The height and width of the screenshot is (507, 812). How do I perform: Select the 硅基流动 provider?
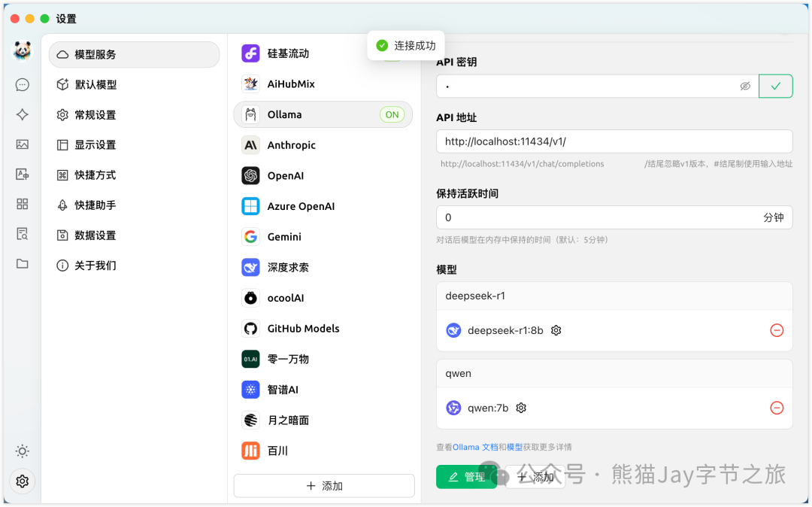pos(323,53)
